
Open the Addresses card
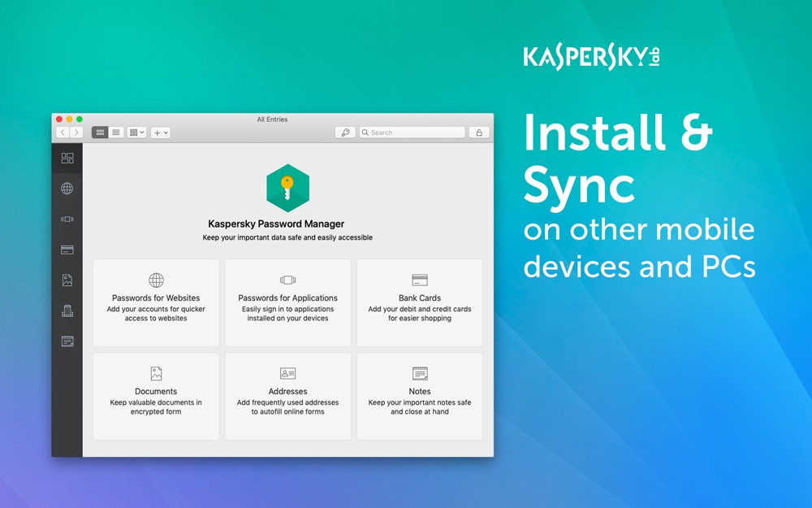click(x=288, y=397)
